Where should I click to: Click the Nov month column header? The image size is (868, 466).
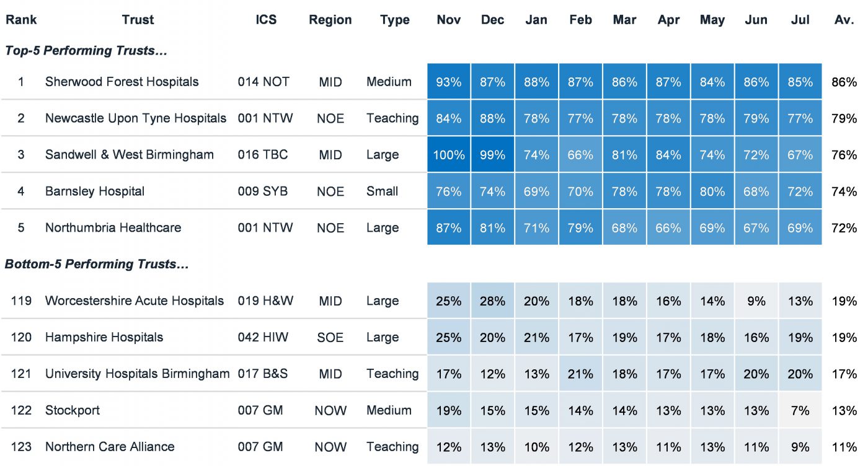(449, 20)
